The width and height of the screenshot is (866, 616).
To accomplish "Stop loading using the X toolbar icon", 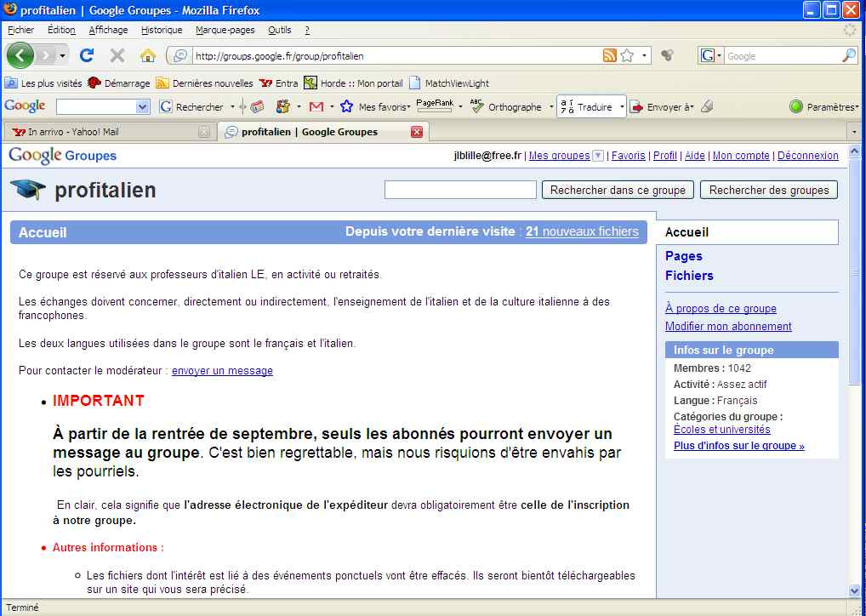I will 117,55.
